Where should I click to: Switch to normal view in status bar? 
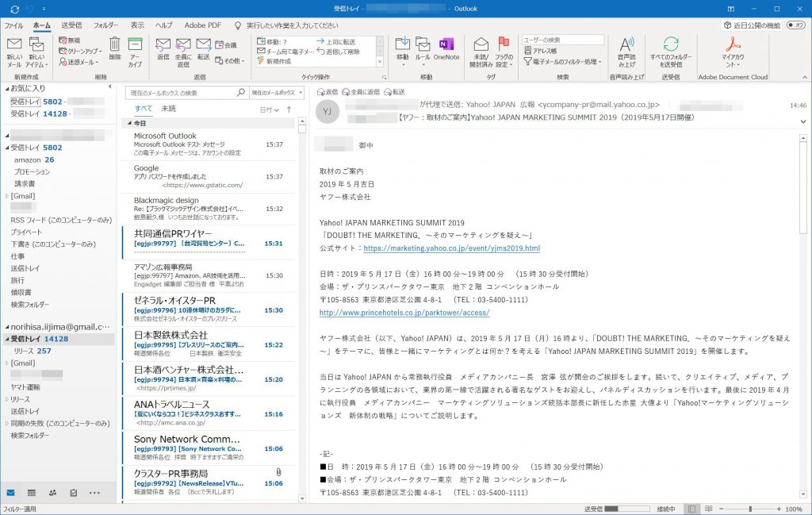[691, 509]
